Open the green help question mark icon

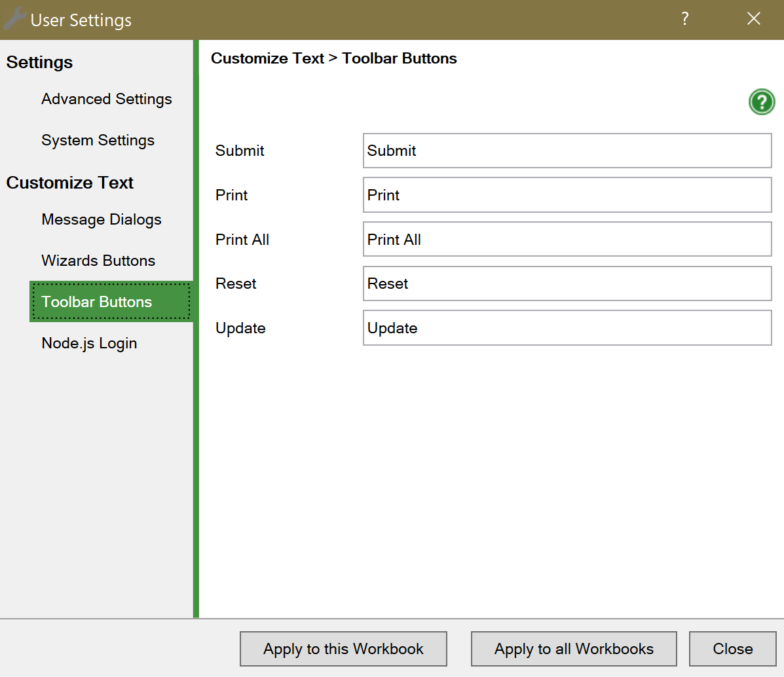[761, 101]
